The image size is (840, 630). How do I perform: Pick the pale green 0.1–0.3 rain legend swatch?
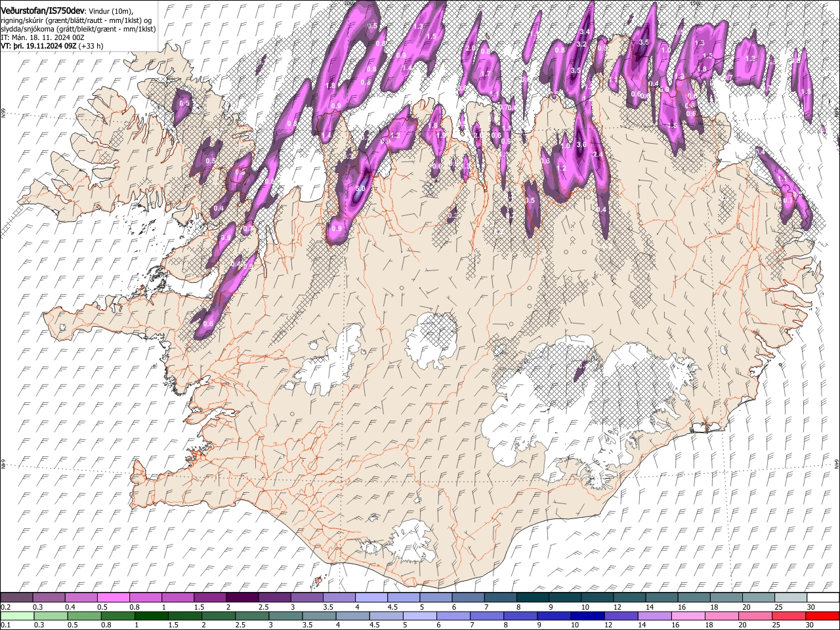pyautogui.click(x=18, y=616)
